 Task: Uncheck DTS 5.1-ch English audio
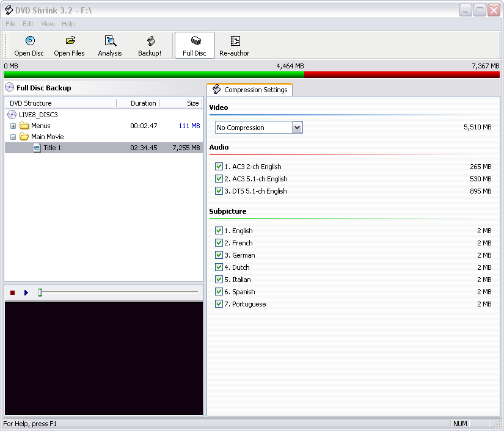pyautogui.click(x=219, y=190)
